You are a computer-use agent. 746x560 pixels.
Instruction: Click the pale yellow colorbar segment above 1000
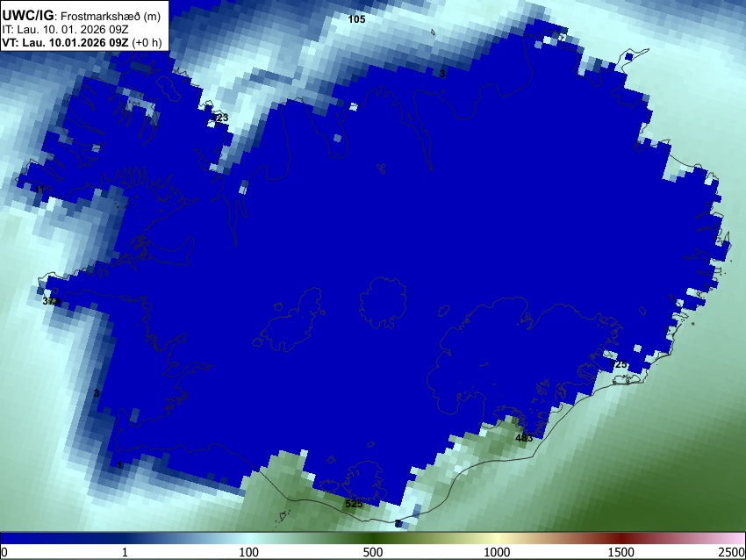click(497, 538)
